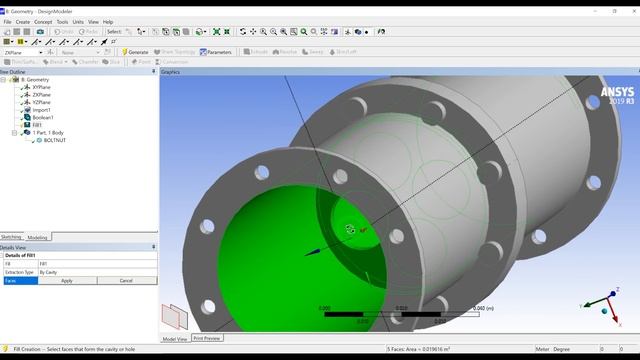Select Import1 in the tree outline
640x360 pixels.
(x=41, y=110)
